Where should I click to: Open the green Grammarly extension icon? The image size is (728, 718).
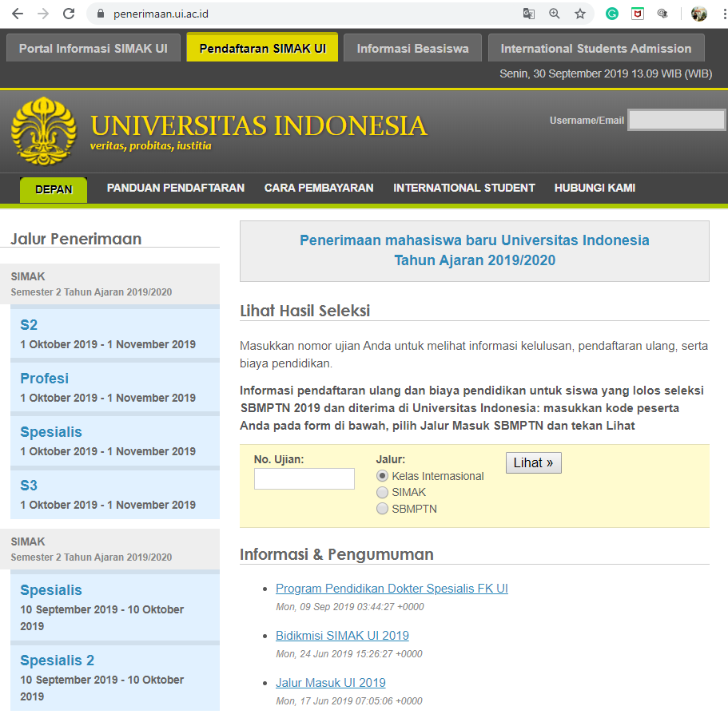pyautogui.click(x=612, y=14)
